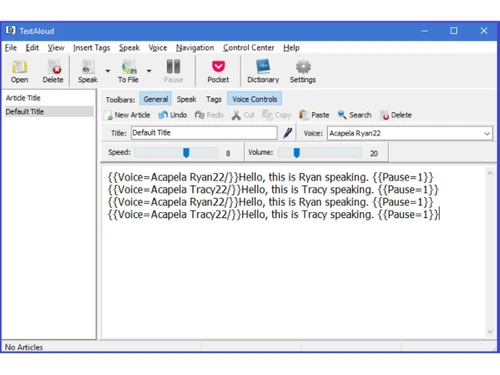Click the Copy button

click(x=277, y=115)
